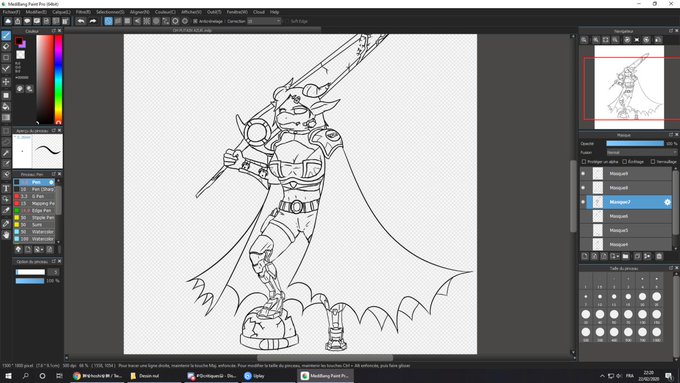
Task: Click the layer folder icon
Action: point(625,256)
